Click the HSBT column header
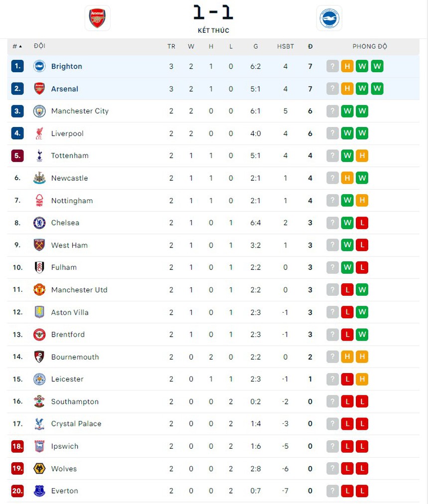Image resolution: width=428 pixels, height=504 pixels. pyautogui.click(x=285, y=46)
